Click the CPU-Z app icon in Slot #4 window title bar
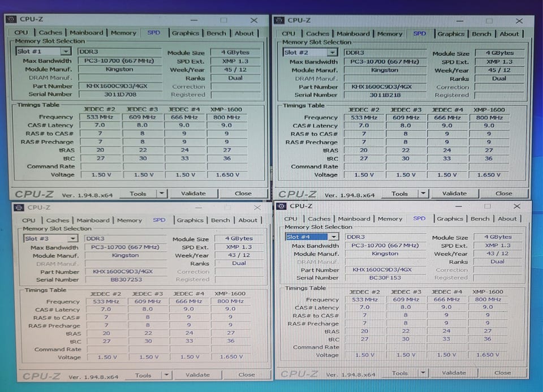Image resolution: width=543 pixels, height=392 pixels. 281,206
